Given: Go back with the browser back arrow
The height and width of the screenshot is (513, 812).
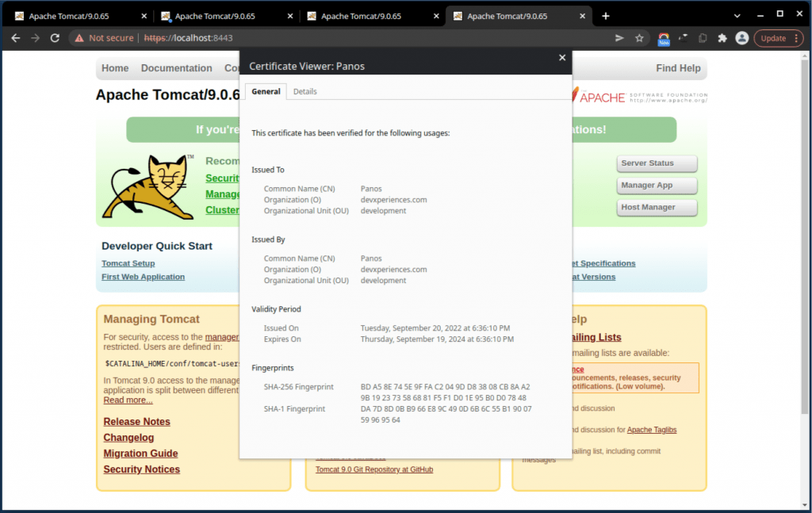Looking at the screenshot, I should (x=16, y=38).
